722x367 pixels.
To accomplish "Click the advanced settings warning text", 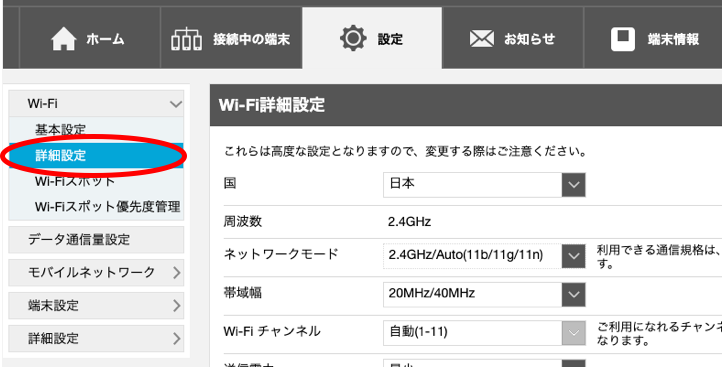I will pos(405,151).
